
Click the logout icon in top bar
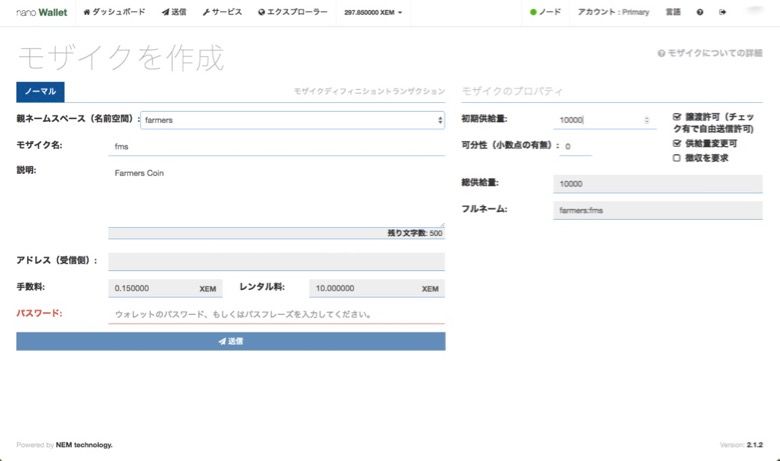point(723,12)
